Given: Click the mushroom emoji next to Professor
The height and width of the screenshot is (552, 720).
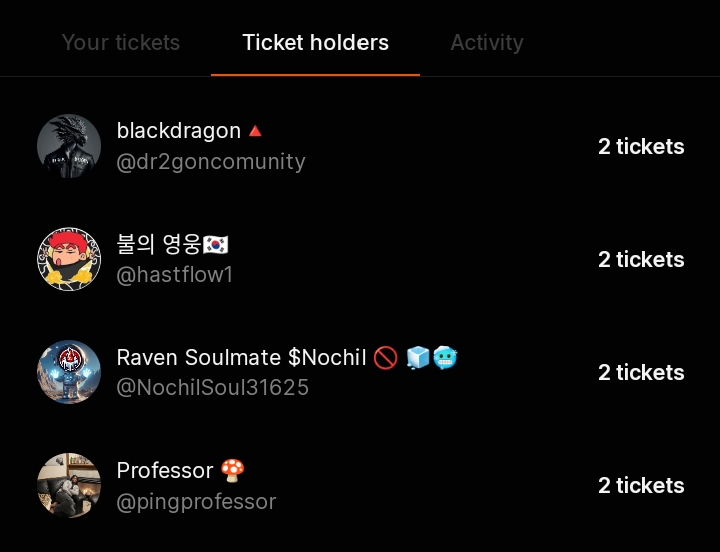Looking at the screenshot, I should pos(233,470).
